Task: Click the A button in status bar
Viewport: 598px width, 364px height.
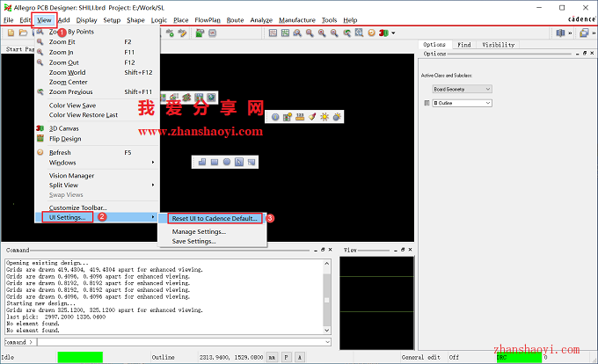Action: (x=300, y=358)
